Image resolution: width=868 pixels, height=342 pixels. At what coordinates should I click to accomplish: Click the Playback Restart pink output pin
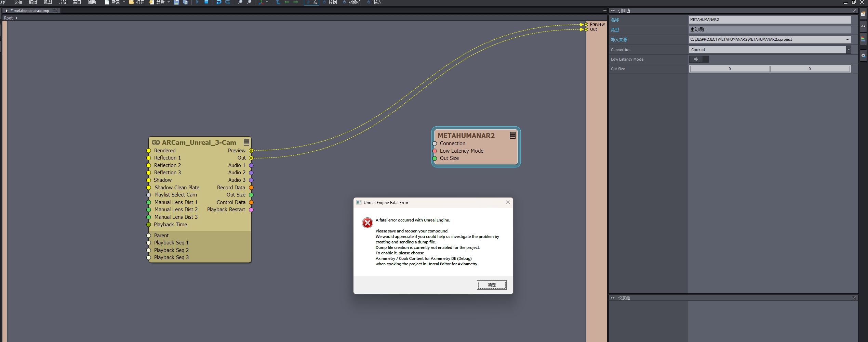251,210
